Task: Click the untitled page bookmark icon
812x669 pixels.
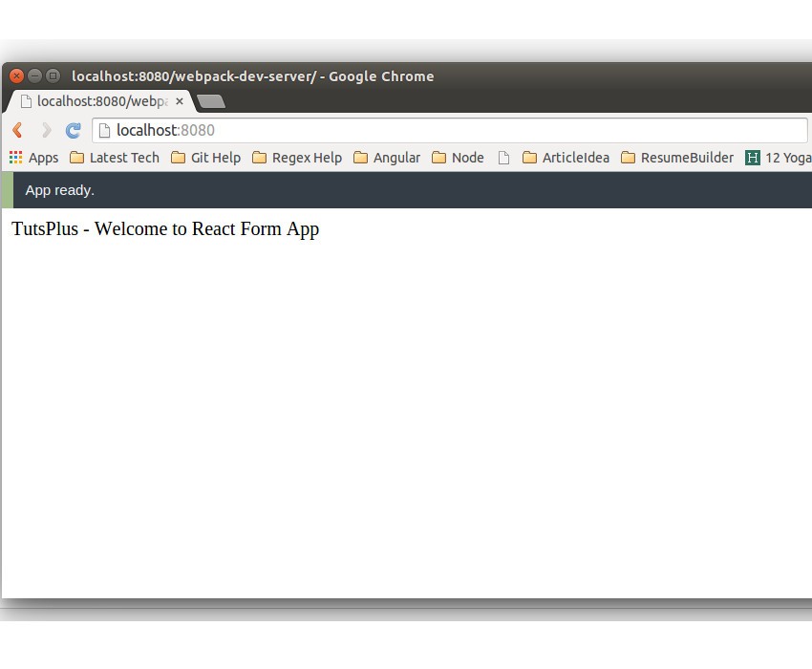Action: 503,158
